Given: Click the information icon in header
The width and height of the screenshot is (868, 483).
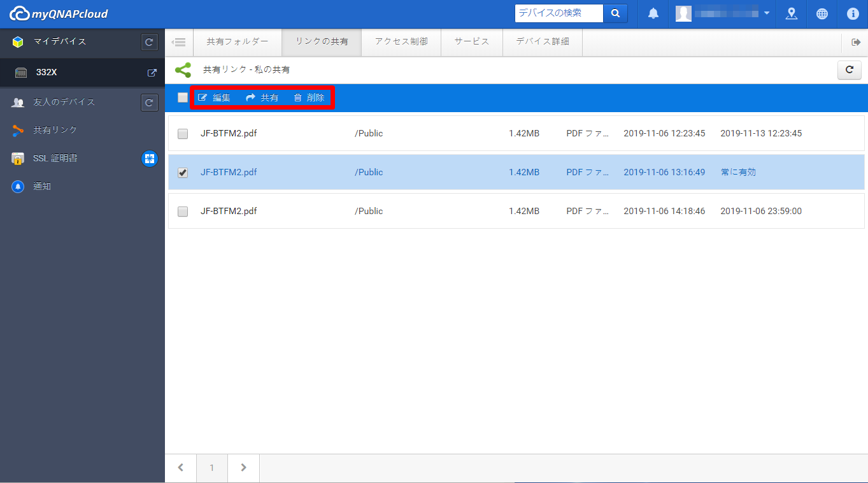Looking at the screenshot, I should (853, 13).
